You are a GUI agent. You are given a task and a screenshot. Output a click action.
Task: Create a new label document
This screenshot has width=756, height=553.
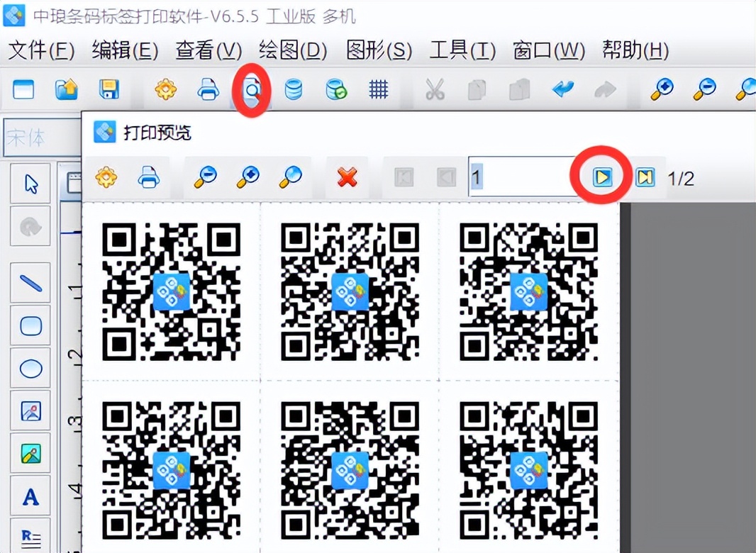pos(23,89)
